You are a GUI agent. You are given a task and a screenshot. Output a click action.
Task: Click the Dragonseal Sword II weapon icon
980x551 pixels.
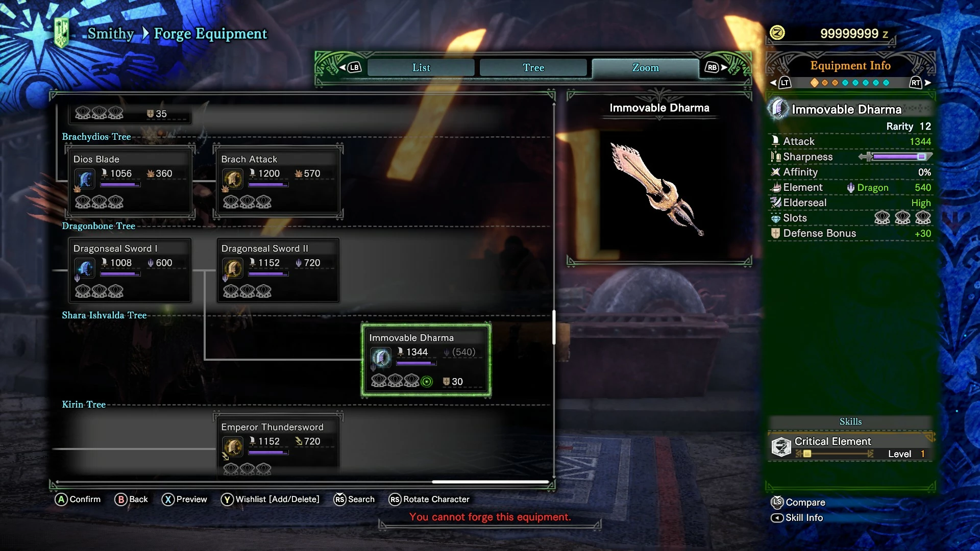click(233, 269)
